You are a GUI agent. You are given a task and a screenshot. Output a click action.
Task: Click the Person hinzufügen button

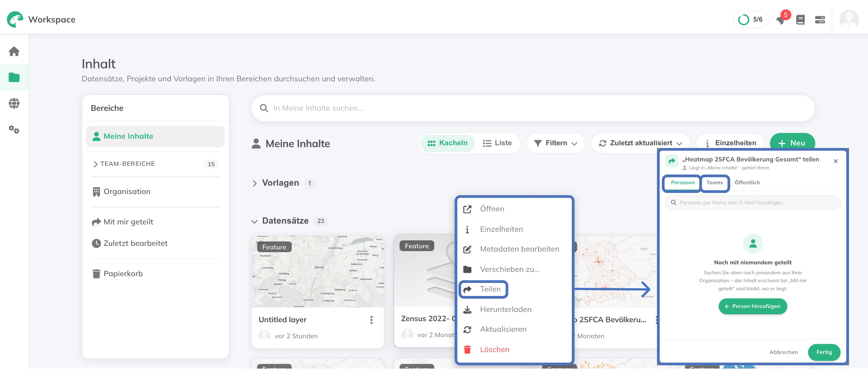tap(752, 306)
